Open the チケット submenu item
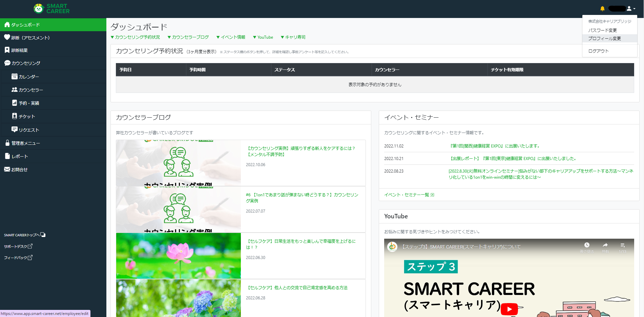The image size is (644, 317). [53, 116]
